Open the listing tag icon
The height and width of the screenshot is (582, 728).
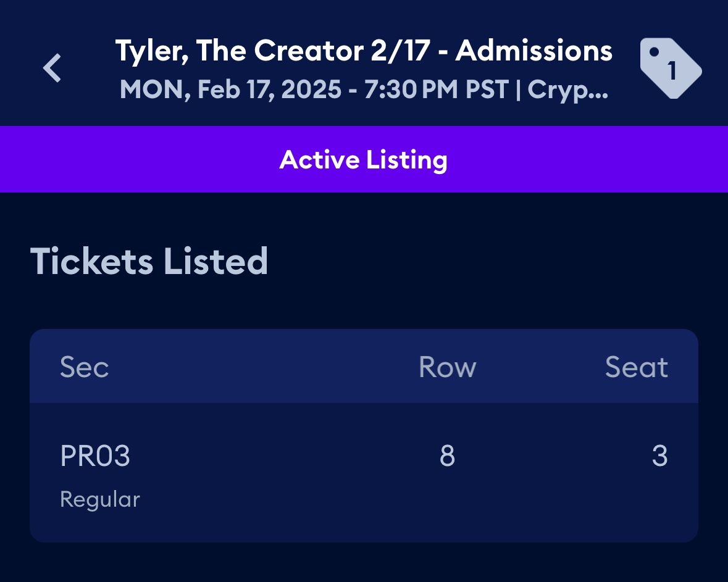[670, 68]
